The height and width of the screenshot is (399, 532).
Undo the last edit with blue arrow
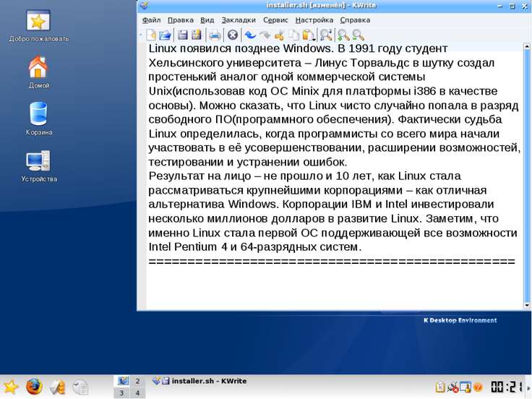[x=250, y=35]
